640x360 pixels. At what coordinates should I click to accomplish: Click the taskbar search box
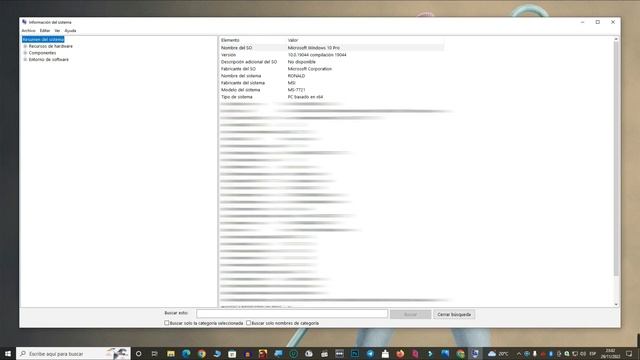point(73,353)
